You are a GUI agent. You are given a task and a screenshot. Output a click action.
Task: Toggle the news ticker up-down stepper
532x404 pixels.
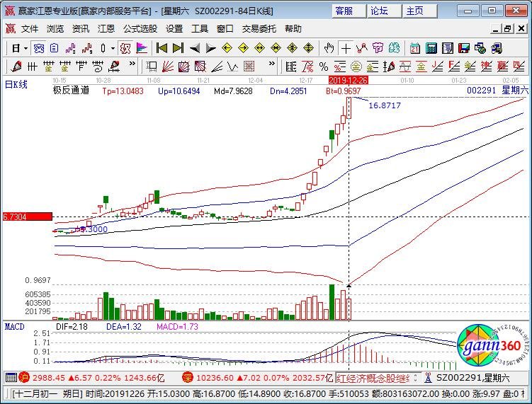(416, 378)
